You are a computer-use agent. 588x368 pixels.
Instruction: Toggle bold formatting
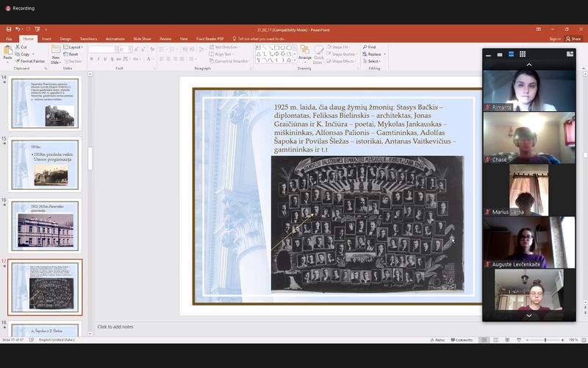tap(92, 58)
